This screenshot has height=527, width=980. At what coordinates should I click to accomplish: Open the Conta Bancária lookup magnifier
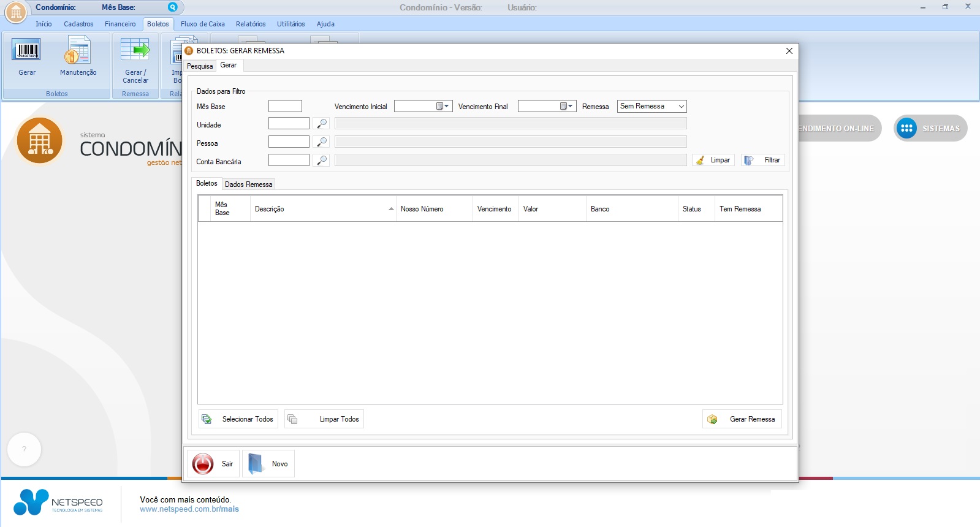[322, 161]
